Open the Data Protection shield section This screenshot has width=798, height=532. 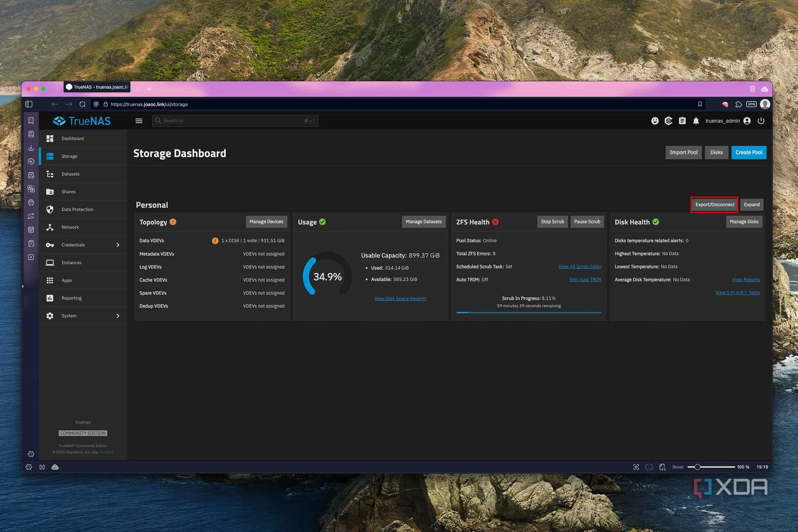[x=77, y=209]
